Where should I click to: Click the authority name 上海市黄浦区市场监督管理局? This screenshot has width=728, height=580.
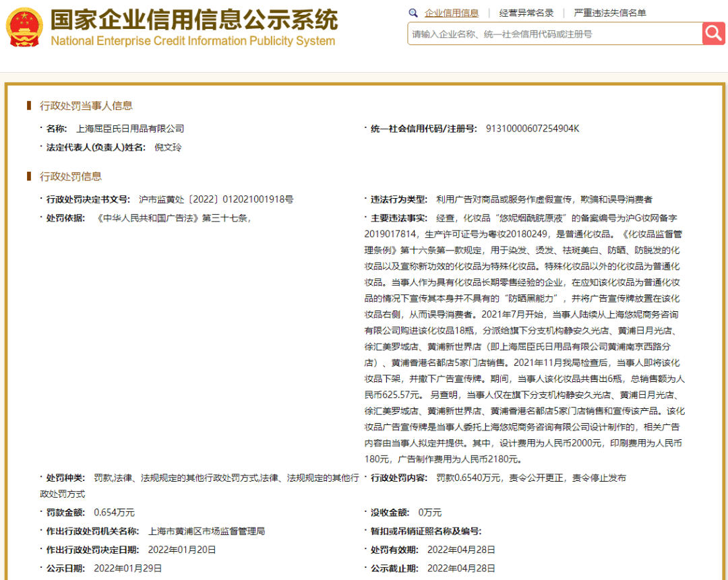coord(207,531)
